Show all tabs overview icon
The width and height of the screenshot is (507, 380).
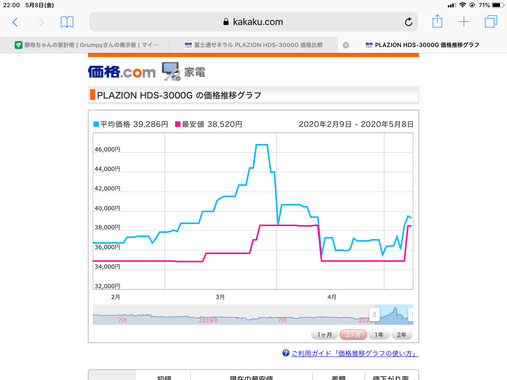coord(491,22)
